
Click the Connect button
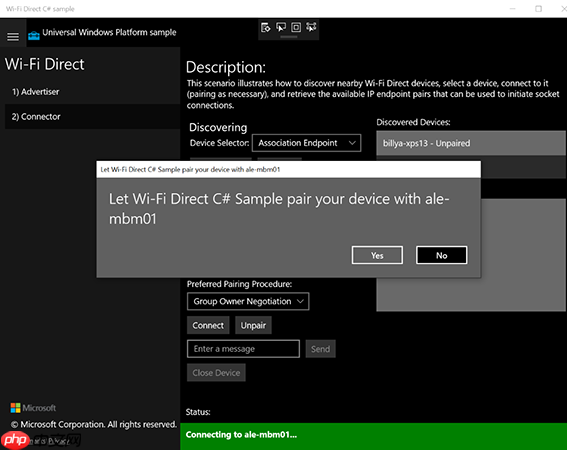tap(208, 325)
